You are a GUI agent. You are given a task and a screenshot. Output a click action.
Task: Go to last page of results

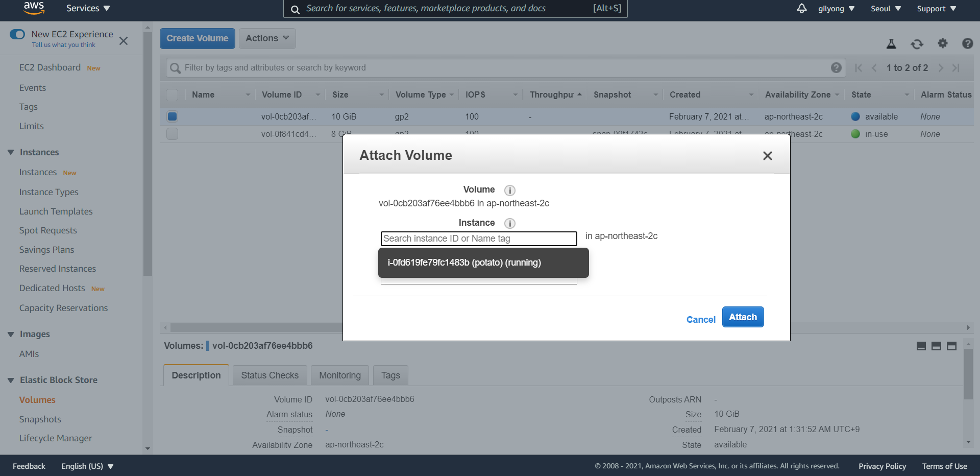[956, 67]
